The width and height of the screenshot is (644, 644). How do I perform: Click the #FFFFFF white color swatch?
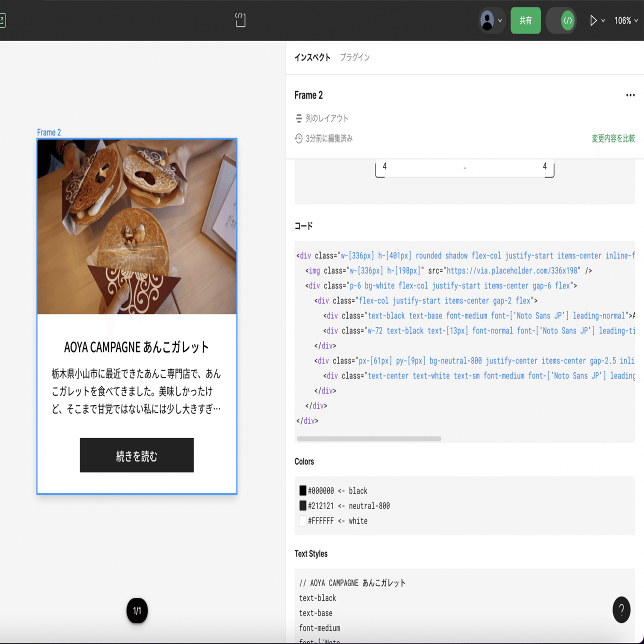click(x=303, y=520)
